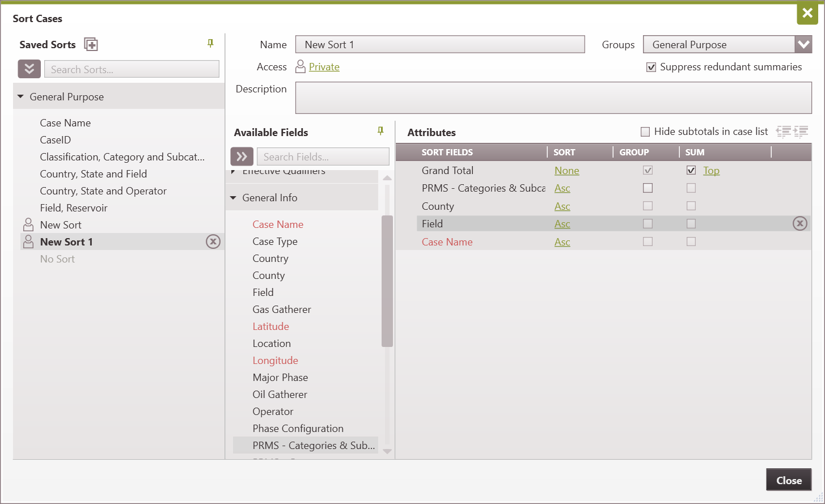Remove the Field sort attribute using its X icon
This screenshot has height=504, width=825.
pyautogui.click(x=800, y=223)
